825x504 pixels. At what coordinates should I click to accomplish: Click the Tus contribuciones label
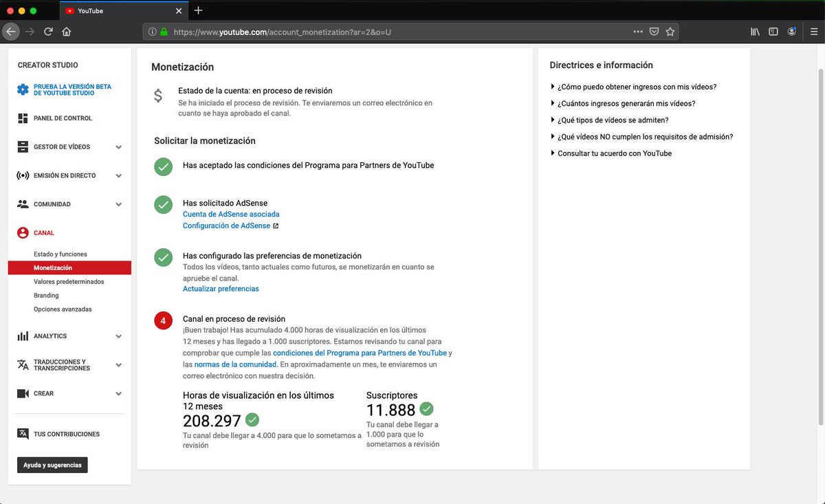(x=67, y=435)
